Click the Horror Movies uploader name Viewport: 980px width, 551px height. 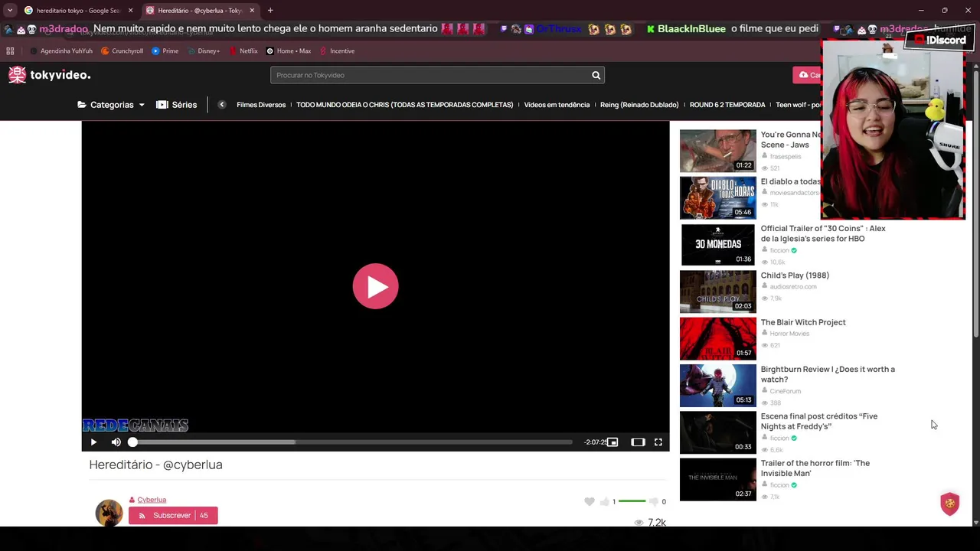coord(789,334)
